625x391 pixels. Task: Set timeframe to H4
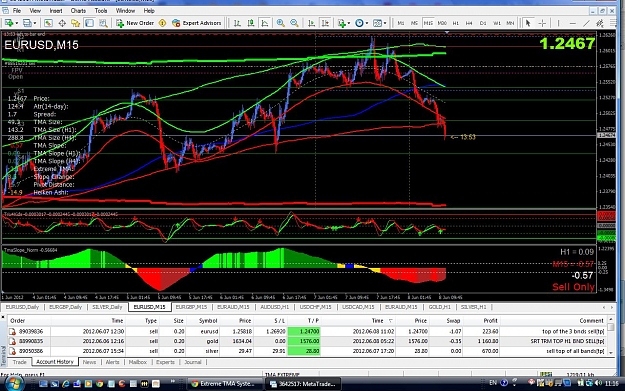point(469,23)
